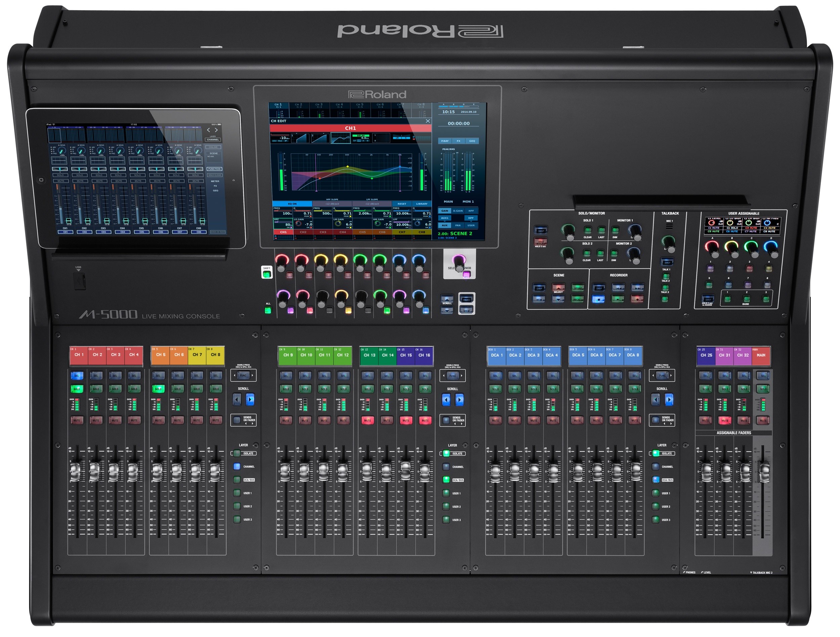Expand AUX1 selector on touchscreen
This screenshot has width=840, height=637.
[445, 218]
